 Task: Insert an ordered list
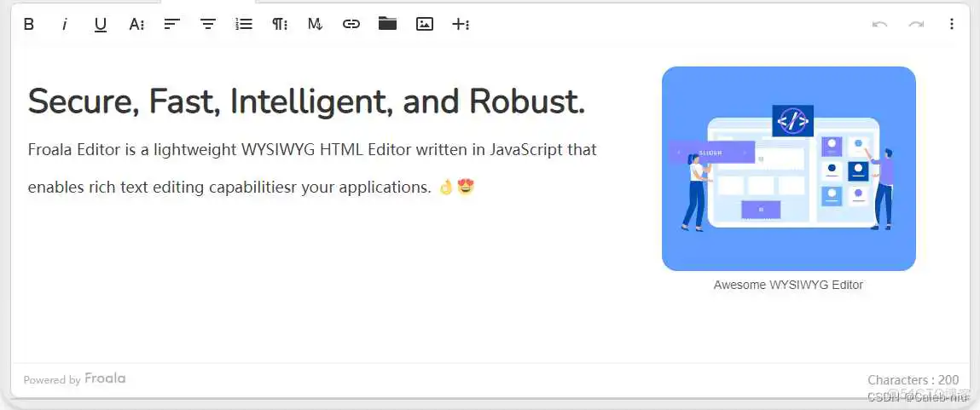click(x=244, y=24)
